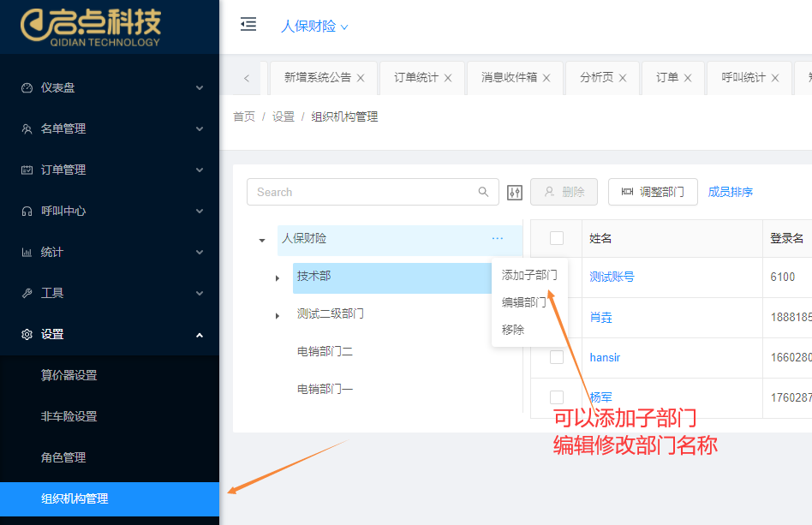812x525 pixels.
Task: Close the 呼叫统计 tab
Action: (775, 78)
